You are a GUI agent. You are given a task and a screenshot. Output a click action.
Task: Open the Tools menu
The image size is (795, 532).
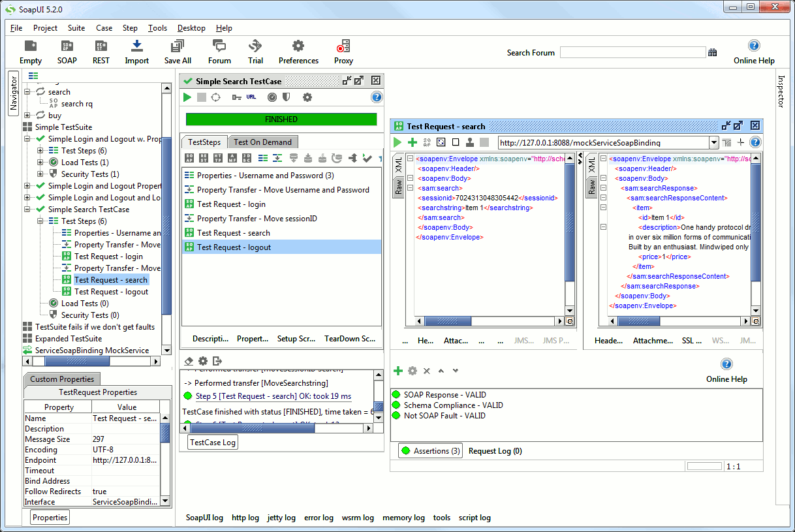point(157,28)
